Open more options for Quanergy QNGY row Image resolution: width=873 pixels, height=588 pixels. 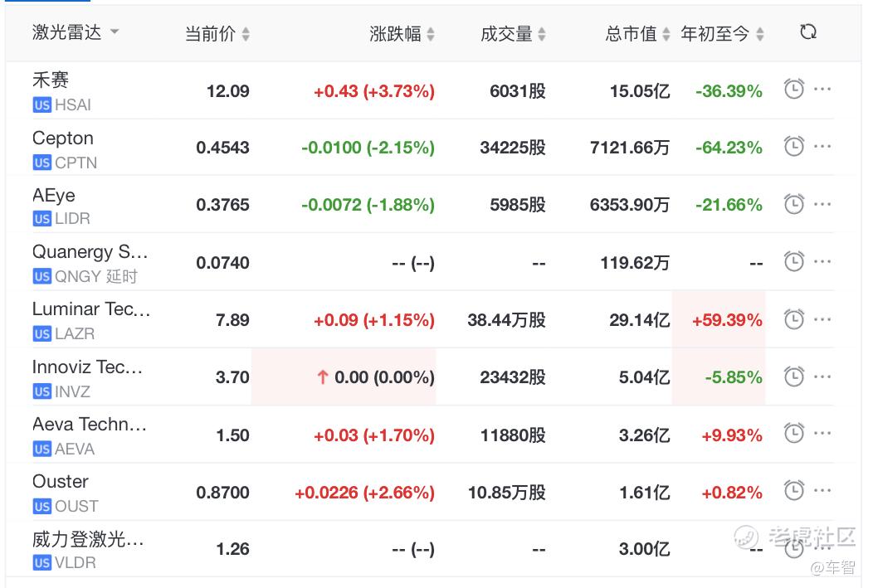(x=822, y=262)
